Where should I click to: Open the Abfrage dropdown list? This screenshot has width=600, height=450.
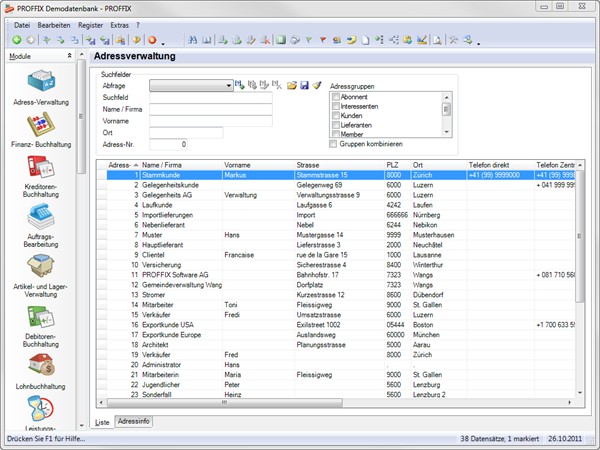click(x=228, y=85)
